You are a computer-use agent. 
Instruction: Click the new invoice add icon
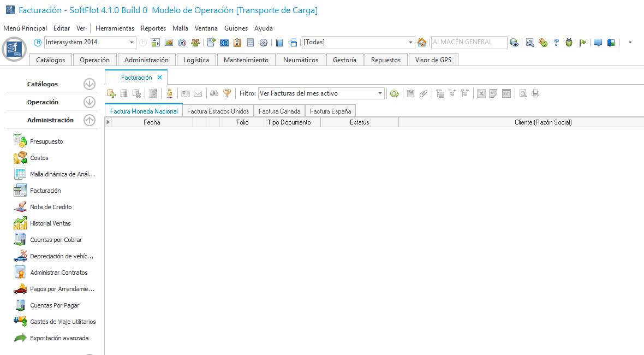pyautogui.click(x=111, y=93)
